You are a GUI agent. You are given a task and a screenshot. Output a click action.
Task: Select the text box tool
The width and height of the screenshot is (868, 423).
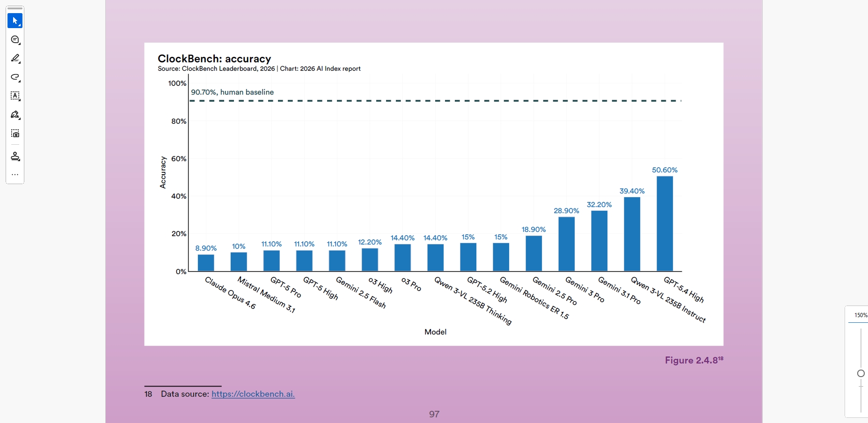point(15,96)
